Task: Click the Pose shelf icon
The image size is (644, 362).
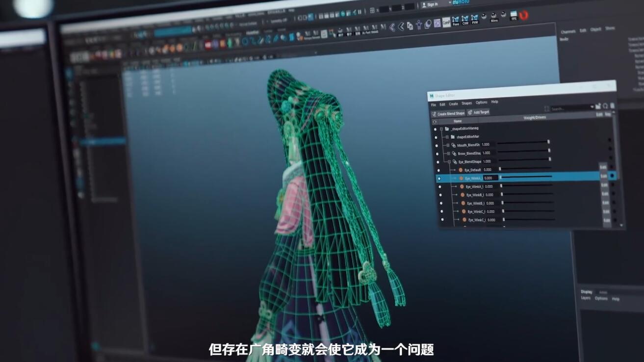Action: click(x=456, y=21)
